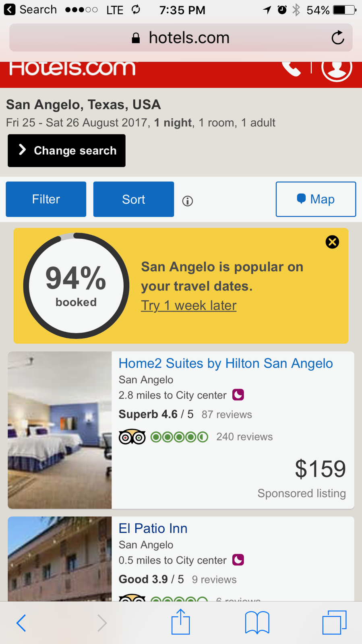Viewport: 362px width, 644px height.
Task: Tap the info icon beside Sort
Action: coord(187,201)
